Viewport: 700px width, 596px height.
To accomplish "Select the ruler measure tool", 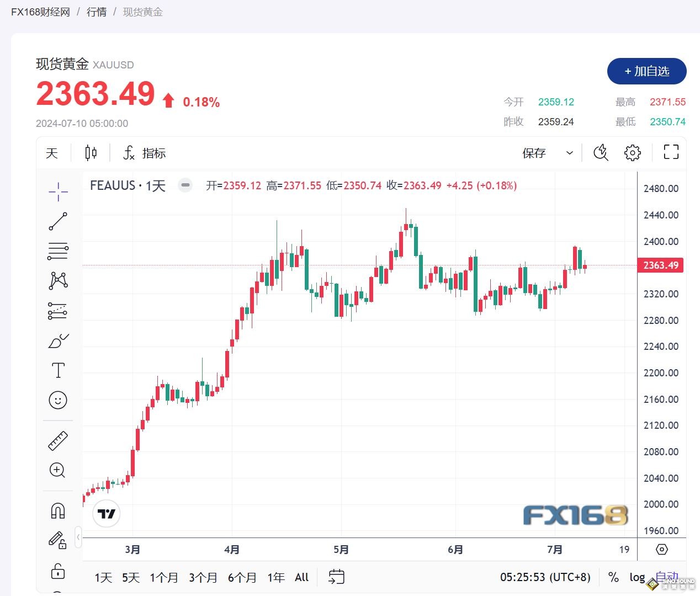I will point(58,440).
